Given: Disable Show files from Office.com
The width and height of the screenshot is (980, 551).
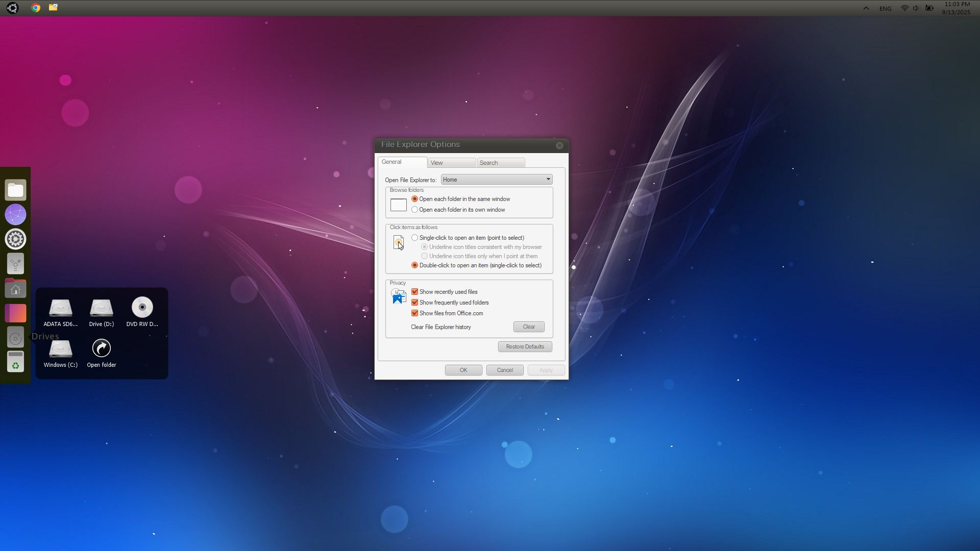Looking at the screenshot, I should (x=414, y=313).
